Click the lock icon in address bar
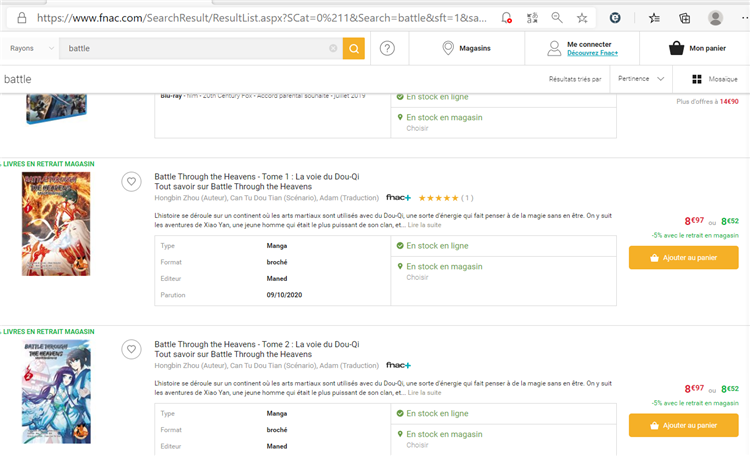The height and width of the screenshot is (456, 750). click(x=22, y=18)
